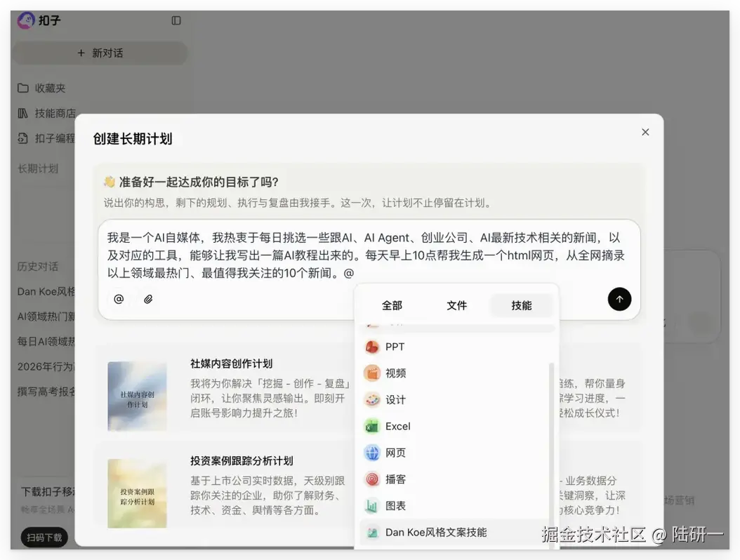Click the attachment paperclip icon
This screenshot has height=560, width=740.
click(x=147, y=298)
